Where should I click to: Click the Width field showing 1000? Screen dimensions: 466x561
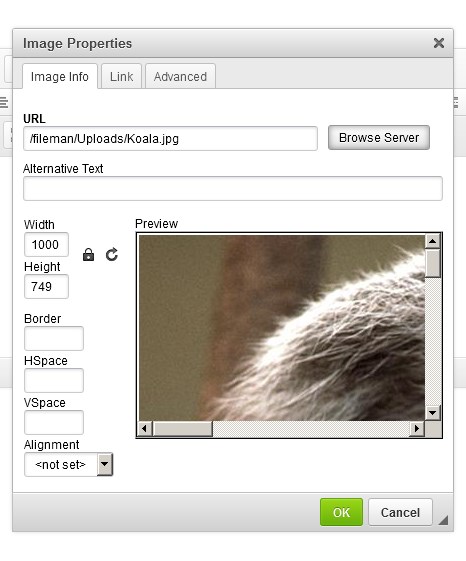46,244
